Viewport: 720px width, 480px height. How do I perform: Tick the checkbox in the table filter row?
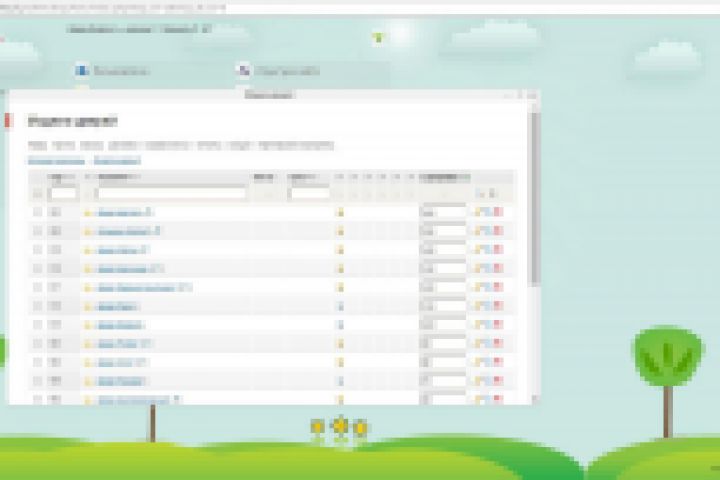pos(38,194)
